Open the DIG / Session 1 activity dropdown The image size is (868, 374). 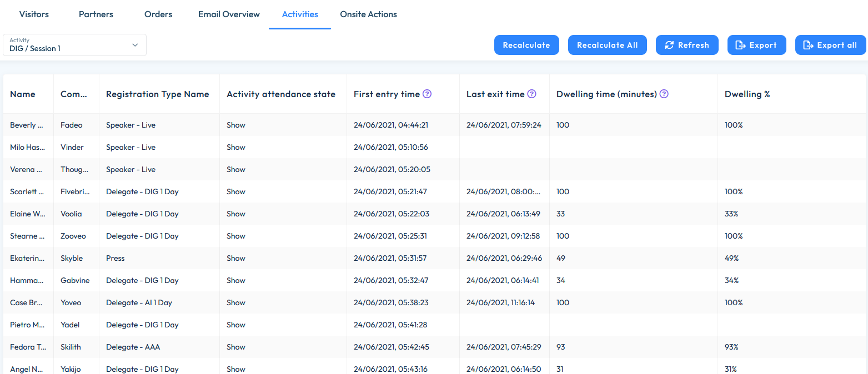point(67,45)
